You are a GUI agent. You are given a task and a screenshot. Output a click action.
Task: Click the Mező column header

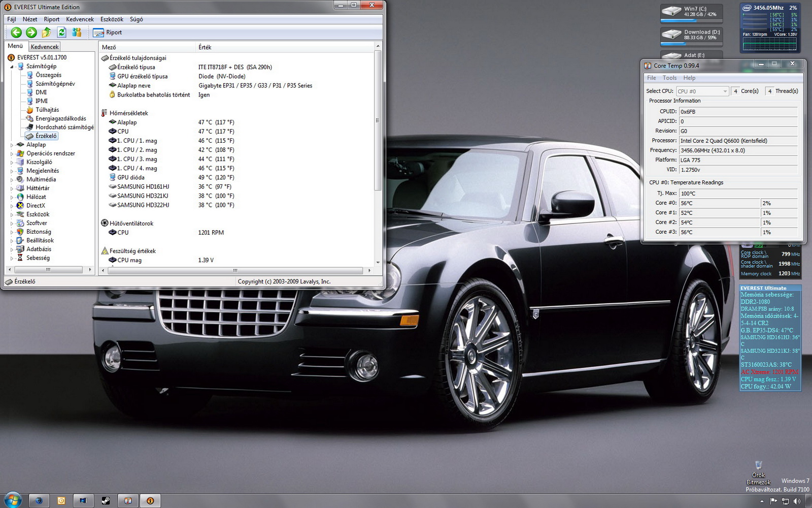(147, 47)
